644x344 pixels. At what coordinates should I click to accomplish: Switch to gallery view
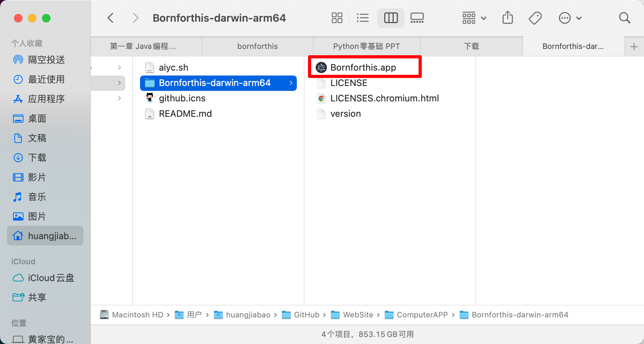pyautogui.click(x=417, y=18)
